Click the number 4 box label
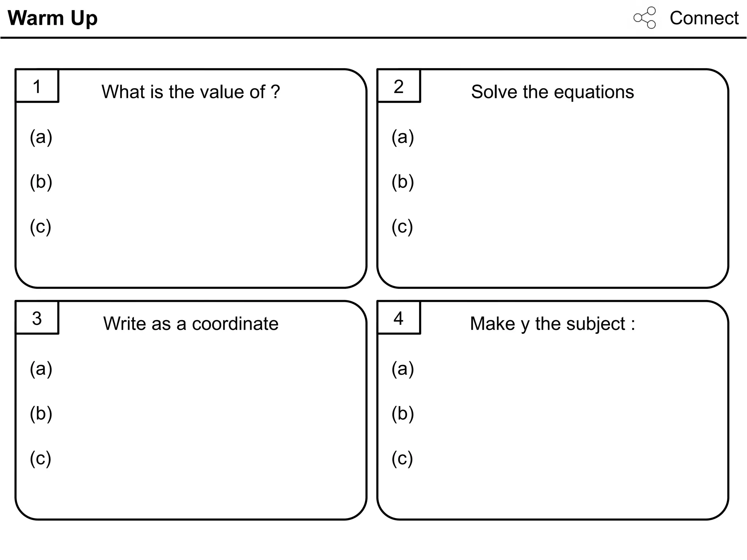This screenshot has width=747, height=560. [399, 318]
